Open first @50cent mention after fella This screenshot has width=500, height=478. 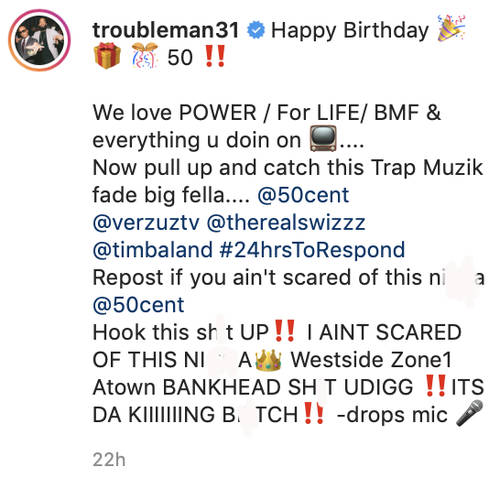pos(303,195)
